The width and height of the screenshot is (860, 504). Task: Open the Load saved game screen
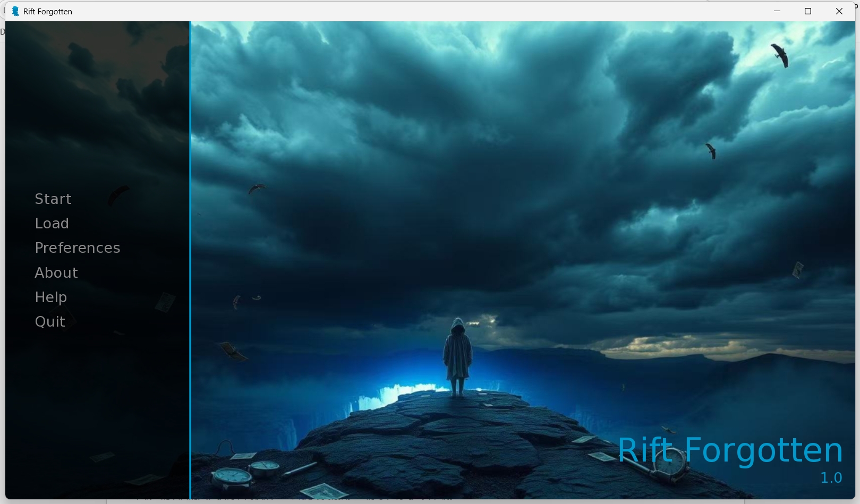pyautogui.click(x=52, y=224)
